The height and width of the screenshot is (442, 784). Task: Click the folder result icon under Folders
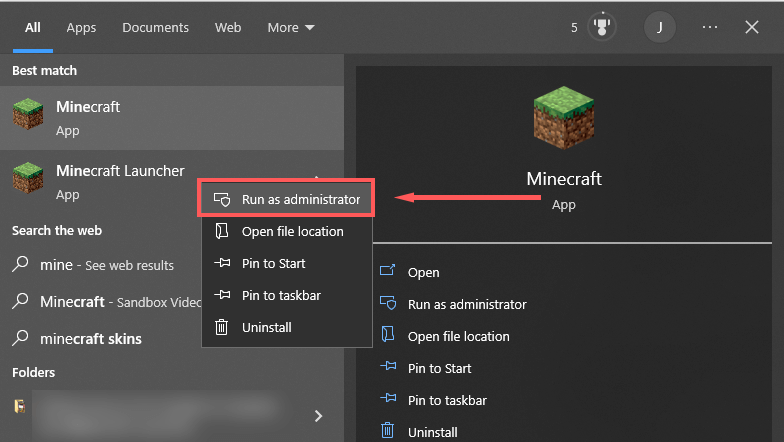click(19, 406)
